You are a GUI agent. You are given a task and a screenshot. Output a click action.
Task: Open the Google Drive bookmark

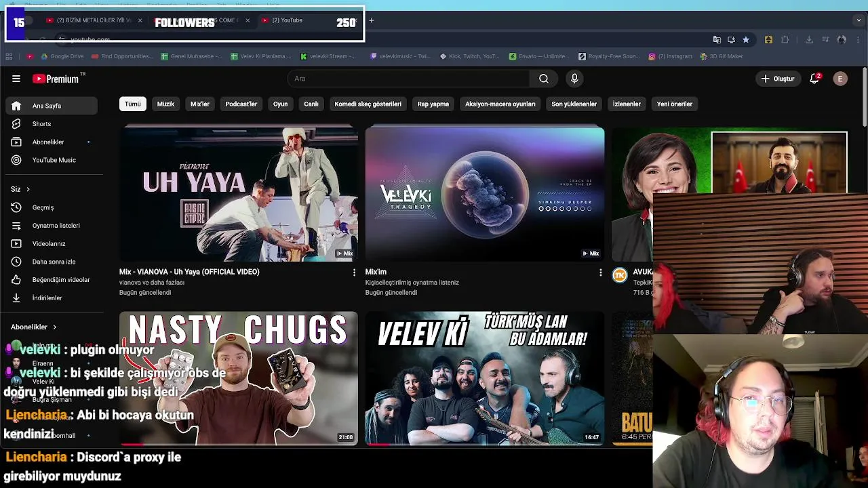pos(62,56)
